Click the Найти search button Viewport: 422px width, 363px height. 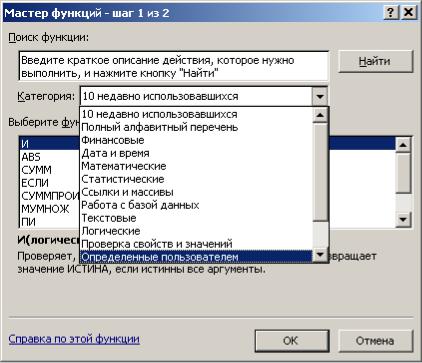pos(375,61)
